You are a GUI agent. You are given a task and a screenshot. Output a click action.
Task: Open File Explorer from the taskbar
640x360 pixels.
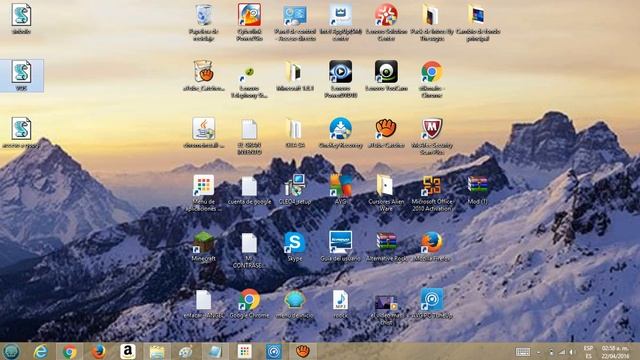[157, 351]
